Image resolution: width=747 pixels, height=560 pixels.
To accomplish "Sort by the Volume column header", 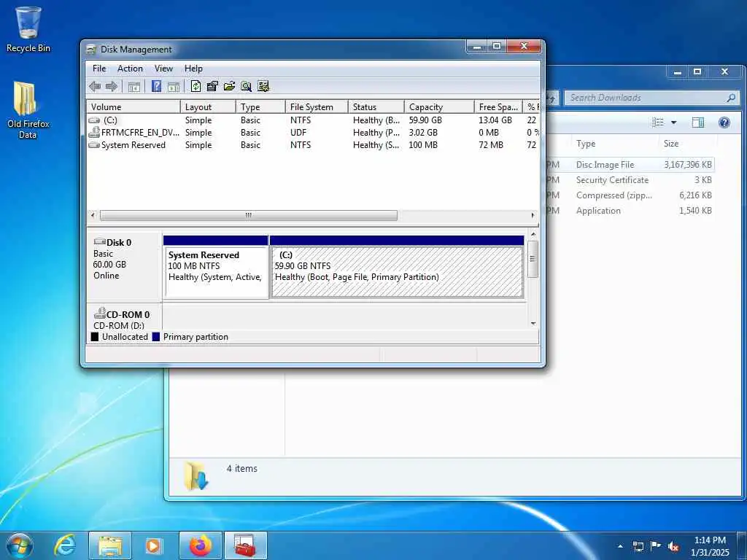I will pyautogui.click(x=133, y=107).
